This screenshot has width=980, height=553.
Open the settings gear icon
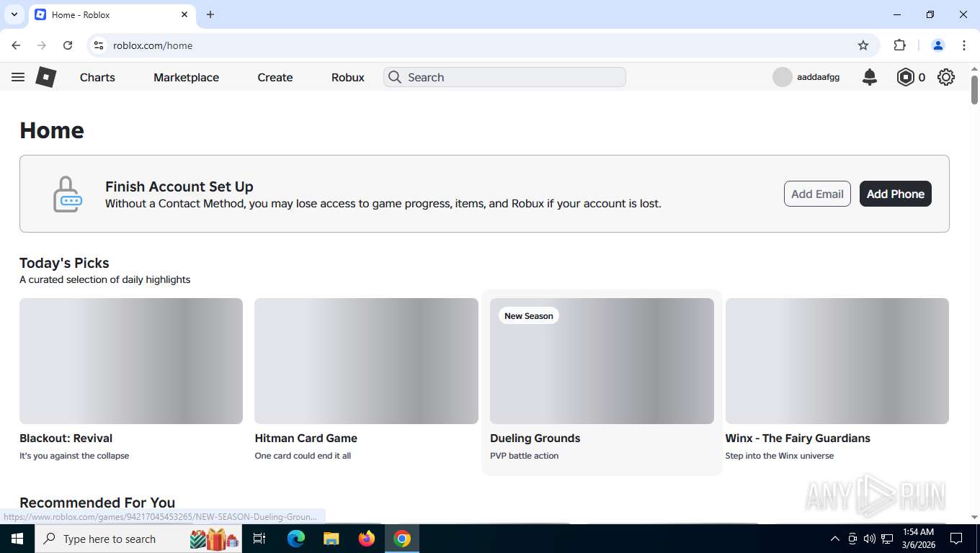946,77
